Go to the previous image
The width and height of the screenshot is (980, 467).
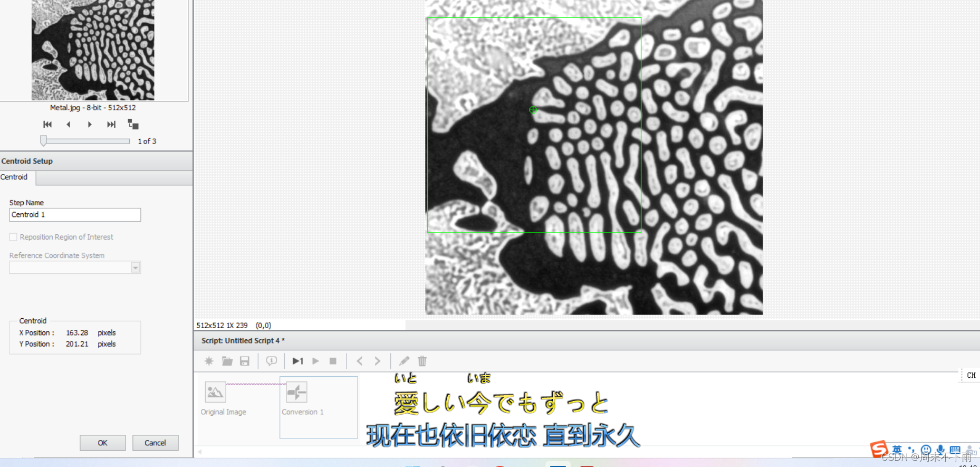(69, 125)
